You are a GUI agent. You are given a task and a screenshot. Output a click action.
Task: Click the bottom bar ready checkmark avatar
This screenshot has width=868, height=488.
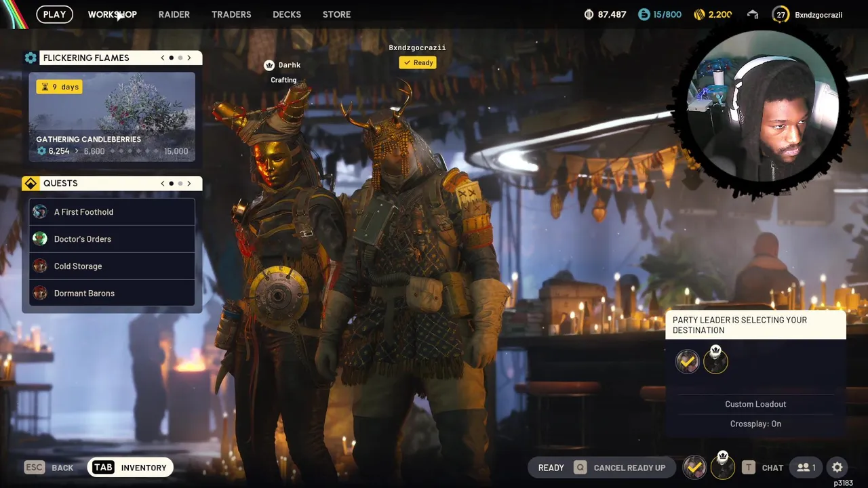[694, 467]
